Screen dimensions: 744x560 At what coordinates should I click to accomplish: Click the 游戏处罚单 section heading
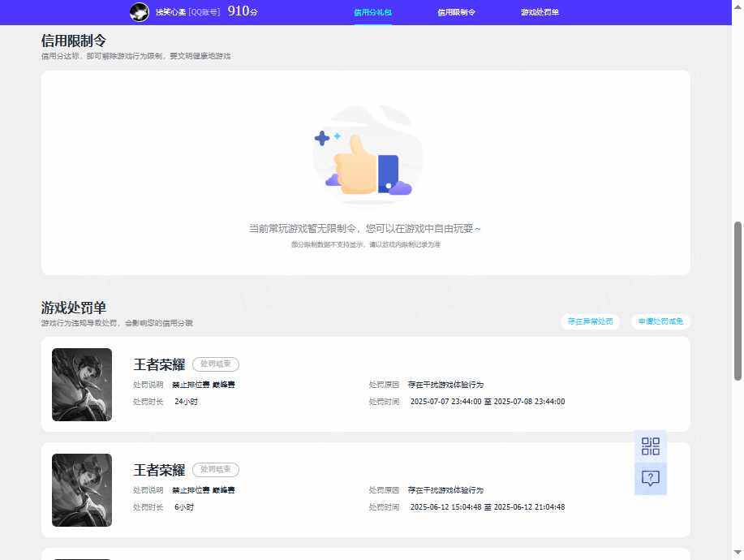(74, 308)
